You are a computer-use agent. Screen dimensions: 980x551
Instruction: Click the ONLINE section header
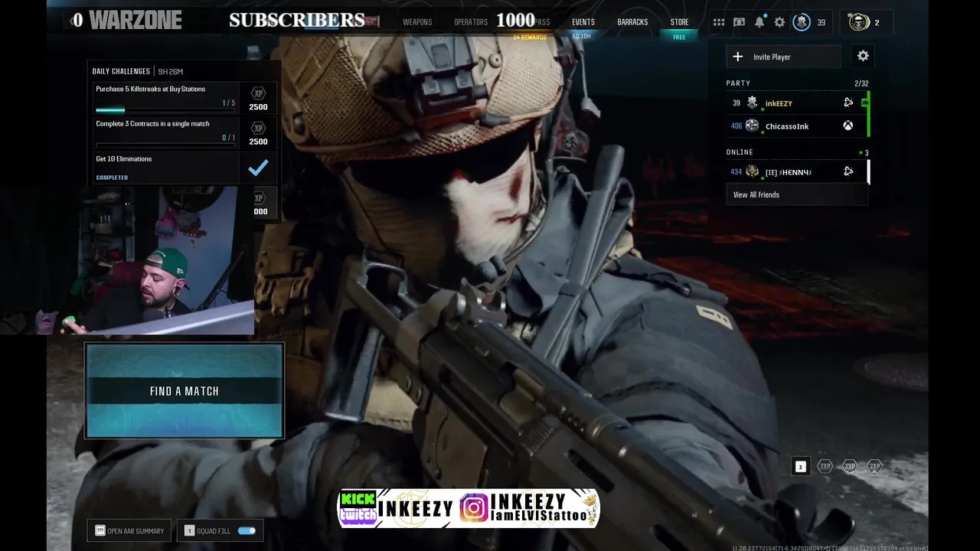pos(740,152)
